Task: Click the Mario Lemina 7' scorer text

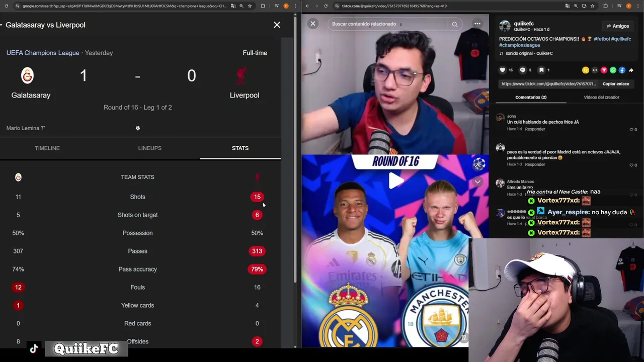Action: 26,128
